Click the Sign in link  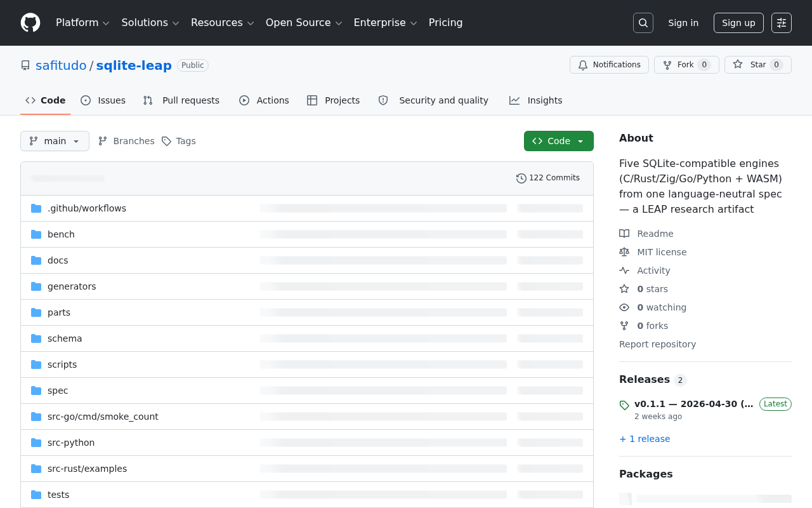tap(683, 23)
